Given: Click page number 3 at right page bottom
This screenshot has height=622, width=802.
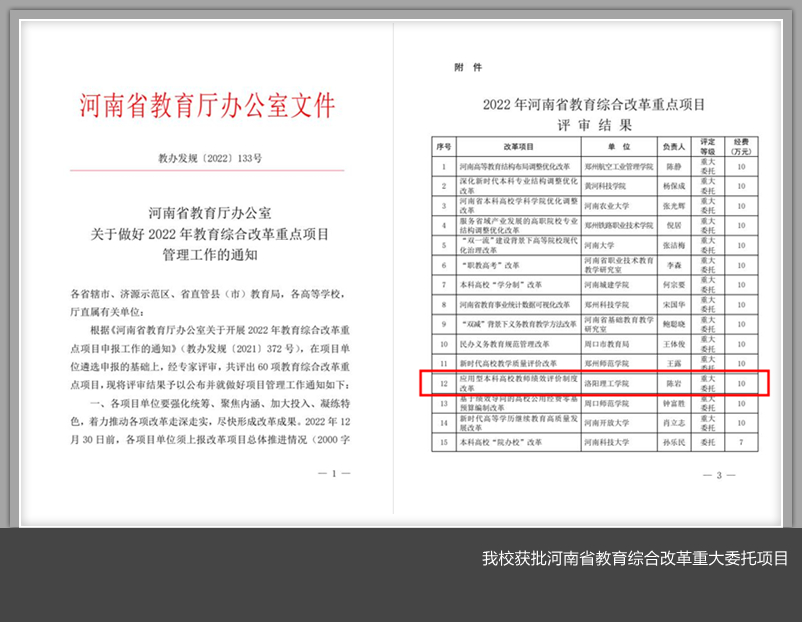Looking at the screenshot, I should click(720, 474).
